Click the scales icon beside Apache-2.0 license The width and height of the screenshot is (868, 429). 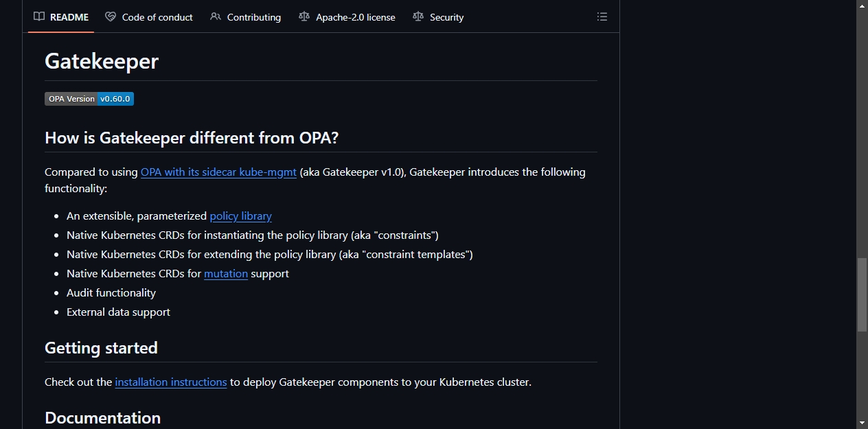(x=304, y=16)
